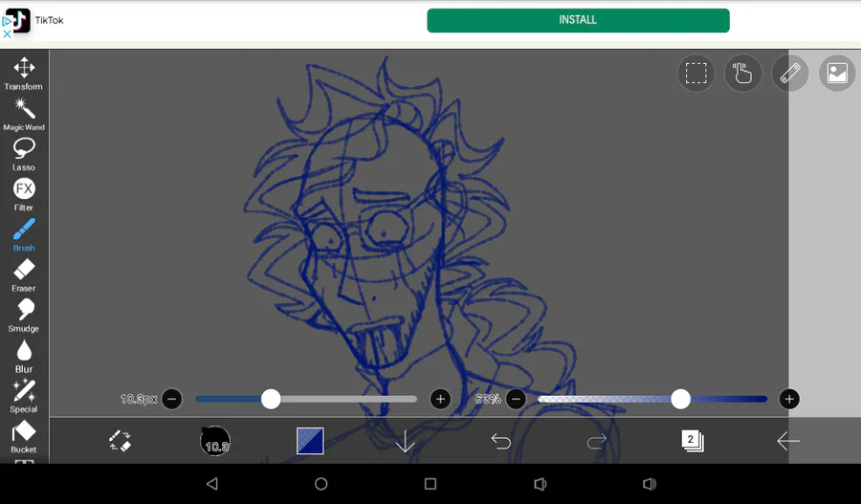The width and height of the screenshot is (861, 504).
Task: Open the FX Filter tool
Action: [24, 194]
